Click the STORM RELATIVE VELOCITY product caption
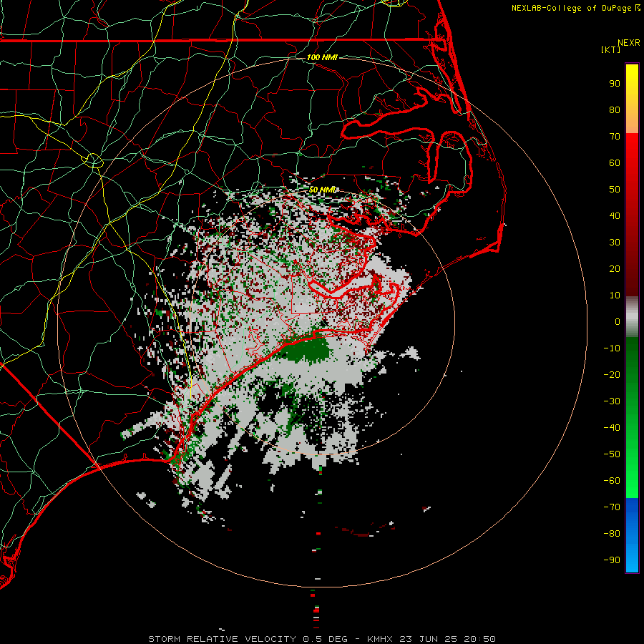Screen dimensions: 644x644 pyautogui.click(x=321, y=639)
